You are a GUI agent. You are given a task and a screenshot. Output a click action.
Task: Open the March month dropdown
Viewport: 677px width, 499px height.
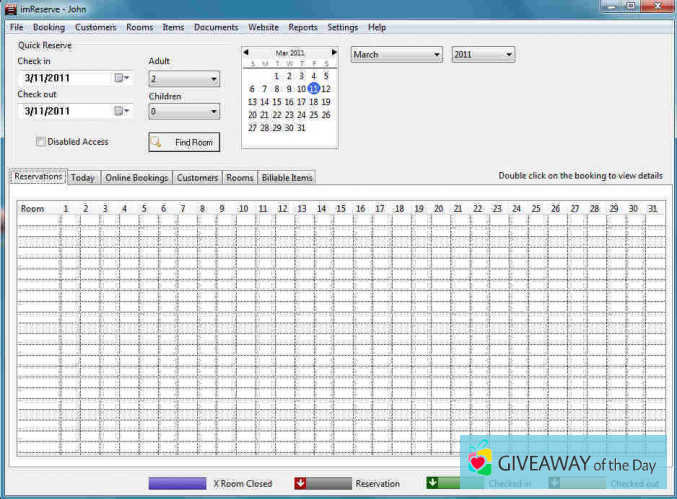[x=396, y=55]
